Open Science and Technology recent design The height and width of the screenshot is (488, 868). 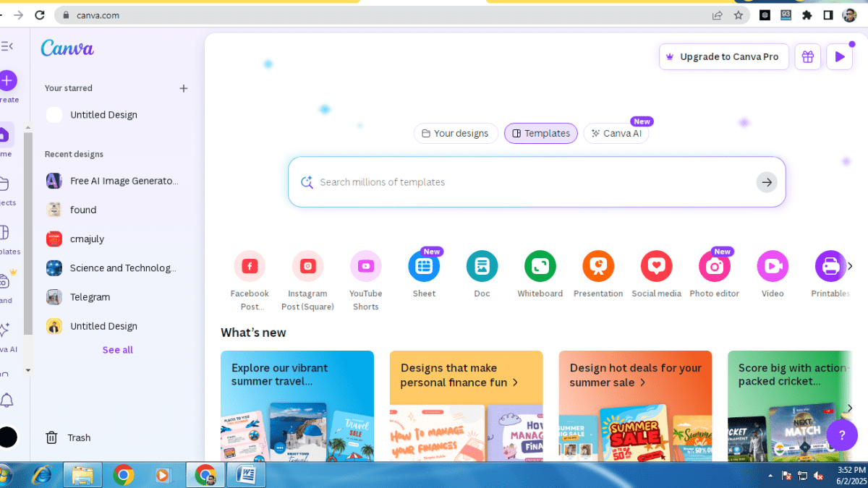113,267
